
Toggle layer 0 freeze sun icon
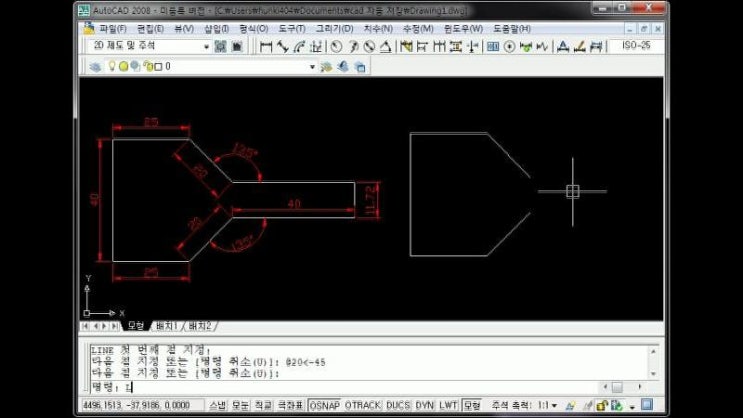[x=123, y=66]
